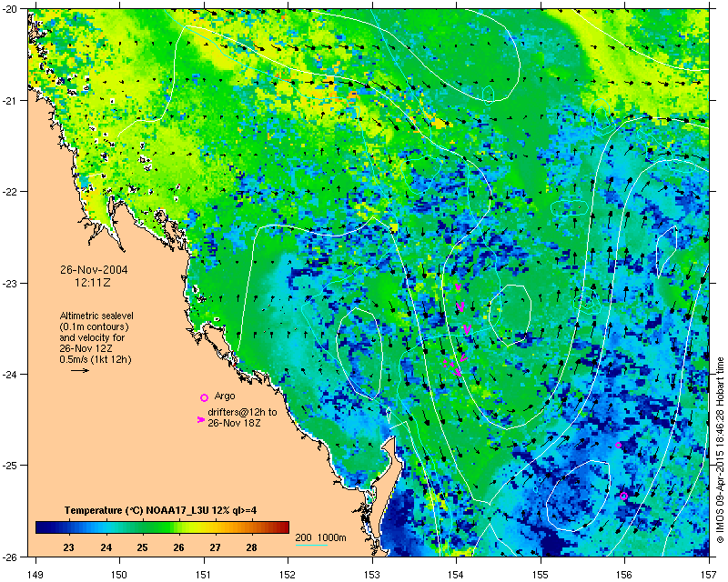Click latitude axis label -23

11,283
